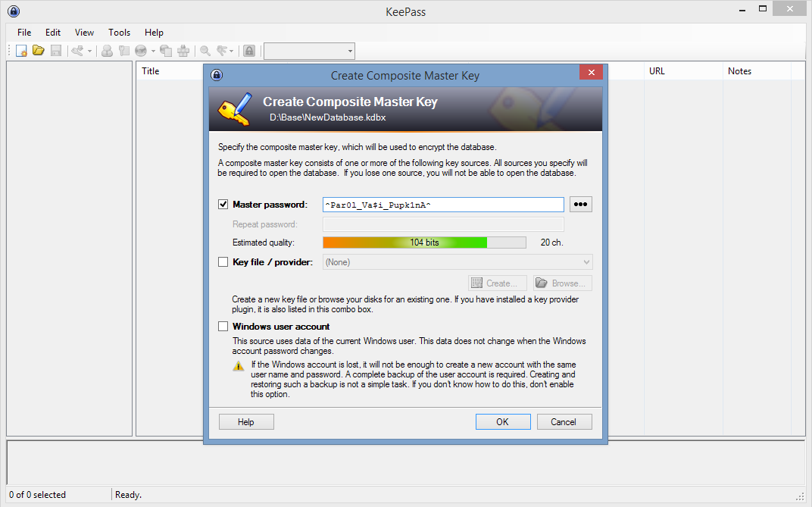Uncheck the Master password checkbox
Viewport: 812px width, 507px height.
(x=223, y=204)
